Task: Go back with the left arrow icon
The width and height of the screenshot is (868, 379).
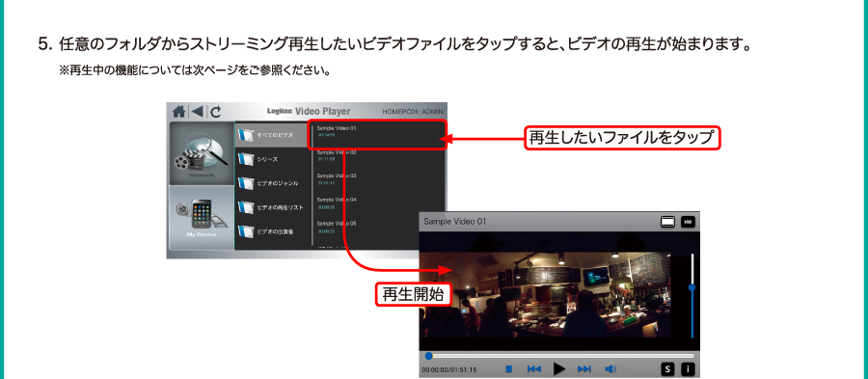Action: (x=197, y=111)
